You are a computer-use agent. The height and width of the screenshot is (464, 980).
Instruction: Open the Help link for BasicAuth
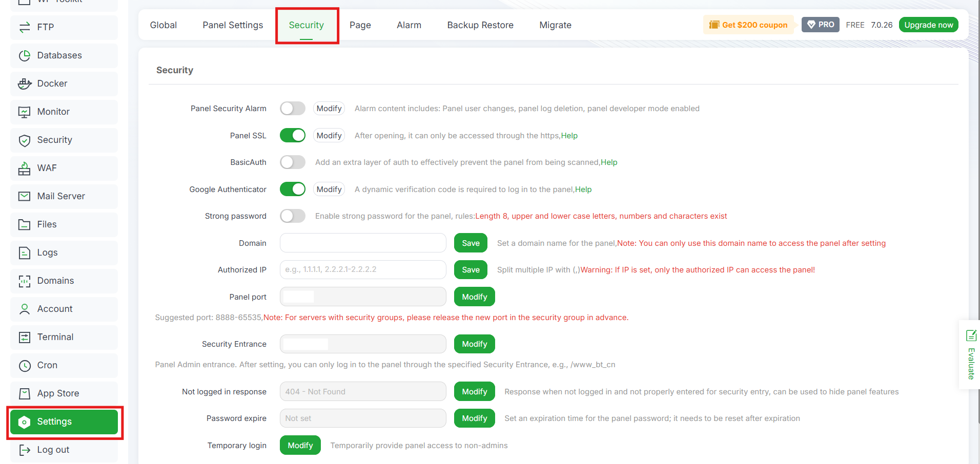point(609,162)
